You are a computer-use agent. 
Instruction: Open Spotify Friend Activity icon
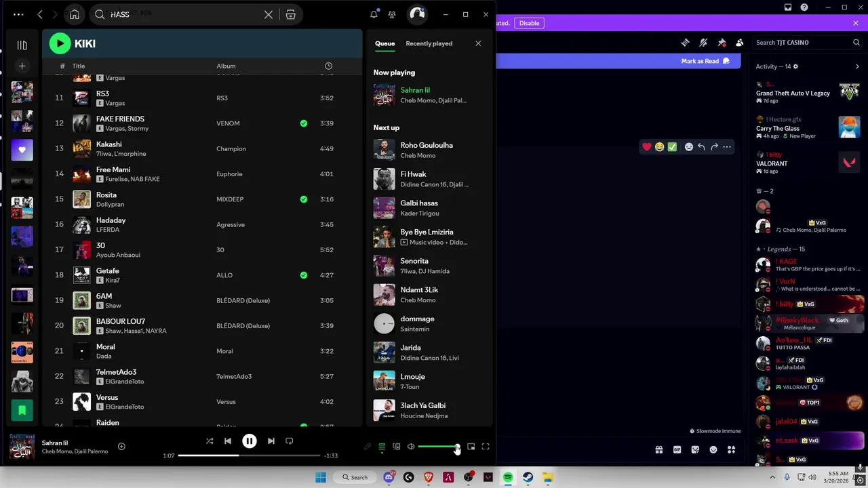(x=392, y=14)
